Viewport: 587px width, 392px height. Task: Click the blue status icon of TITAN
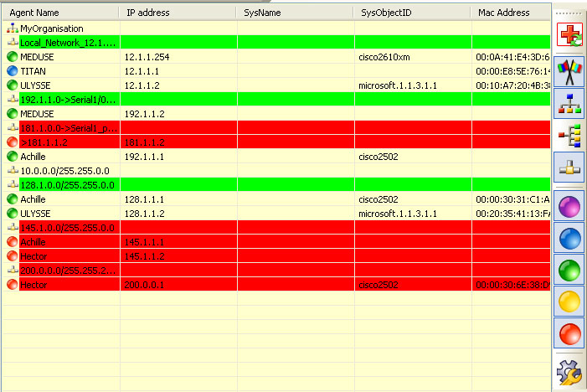point(13,70)
